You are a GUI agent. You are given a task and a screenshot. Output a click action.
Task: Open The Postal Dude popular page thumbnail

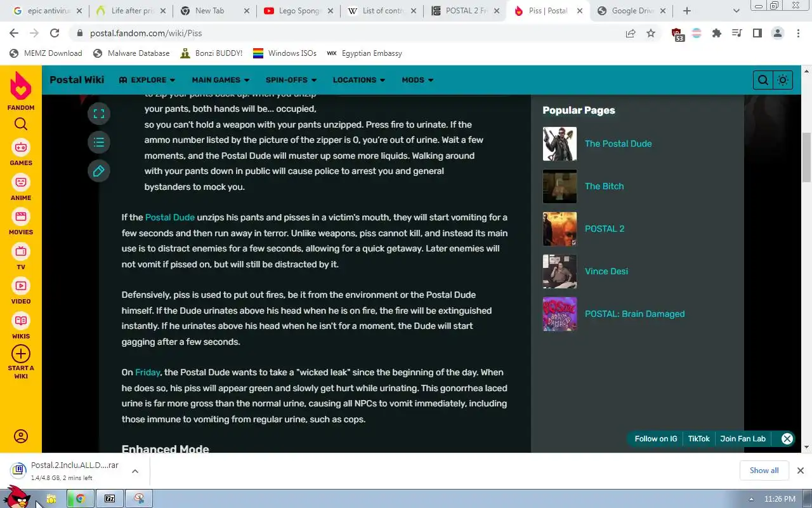(560, 144)
